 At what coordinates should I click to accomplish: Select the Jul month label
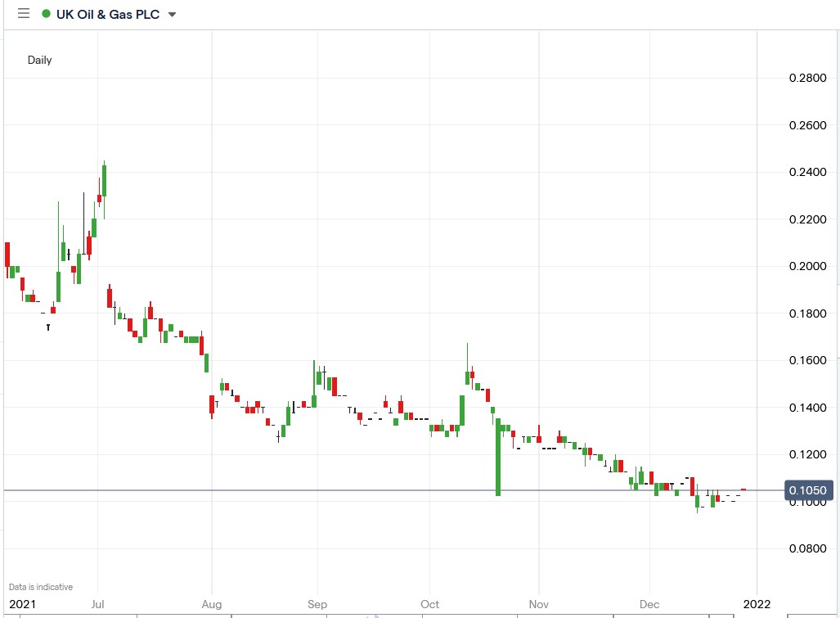(98, 604)
